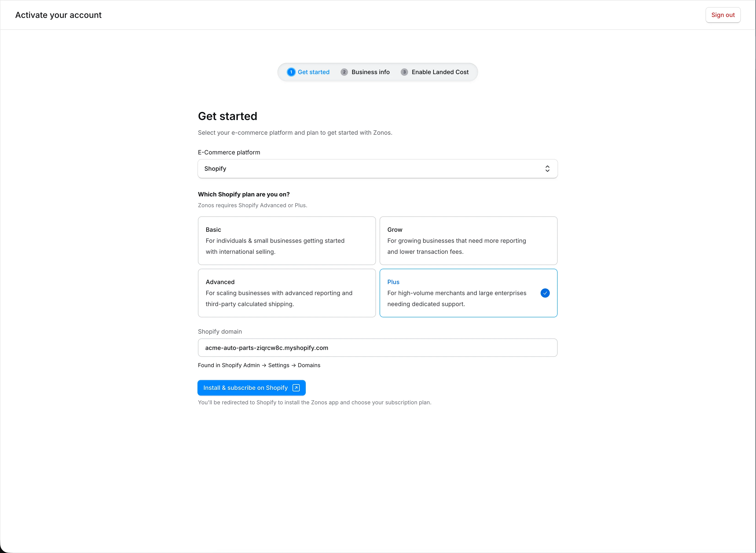Open the platform picker showing Shopify
Viewport: 756px width, 553px height.
[x=377, y=168]
